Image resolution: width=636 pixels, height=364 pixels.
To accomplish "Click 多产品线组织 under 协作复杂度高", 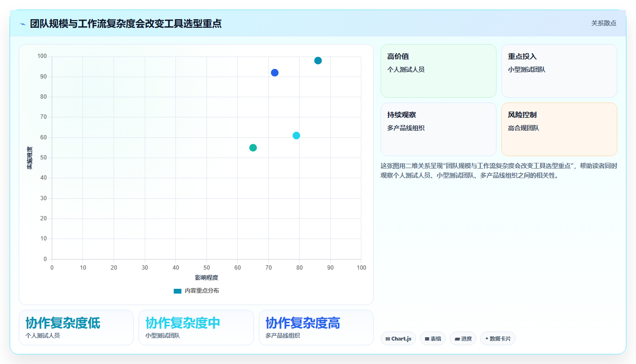I will pyautogui.click(x=283, y=336).
